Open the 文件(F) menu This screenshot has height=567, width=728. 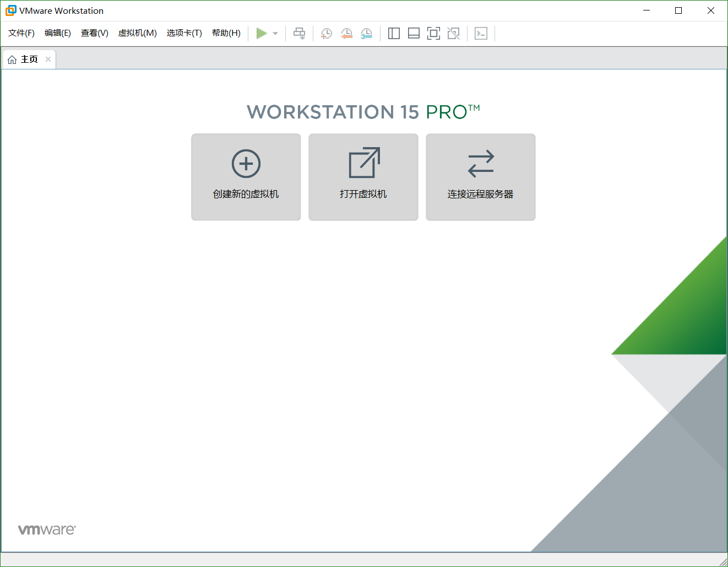coord(21,33)
